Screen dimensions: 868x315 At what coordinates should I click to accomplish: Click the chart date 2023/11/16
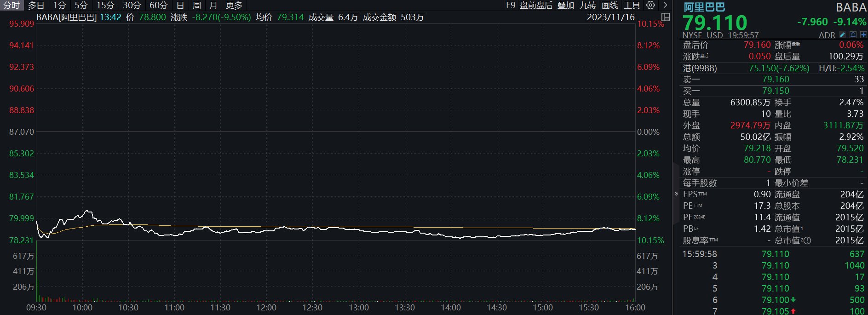point(610,17)
